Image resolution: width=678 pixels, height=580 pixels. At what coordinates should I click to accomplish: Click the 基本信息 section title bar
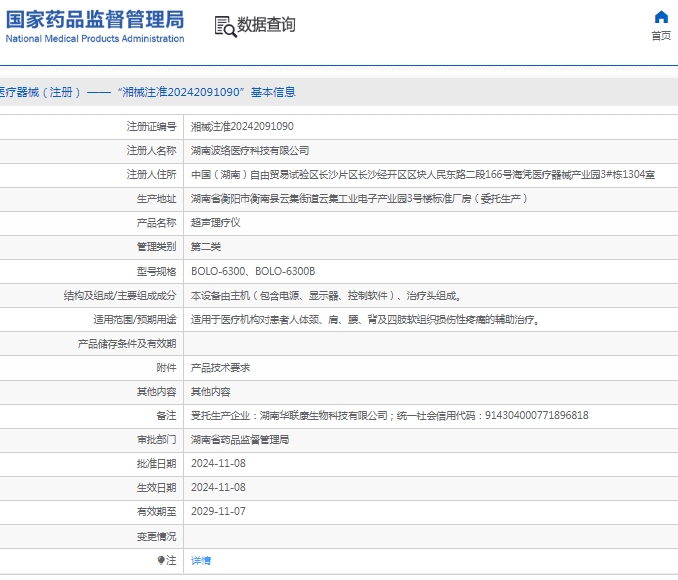point(339,92)
